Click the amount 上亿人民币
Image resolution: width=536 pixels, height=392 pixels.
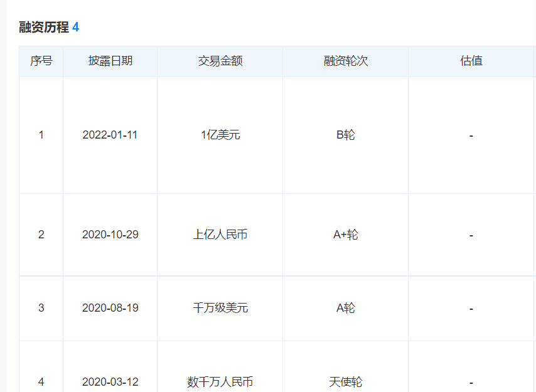click(220, 235)
